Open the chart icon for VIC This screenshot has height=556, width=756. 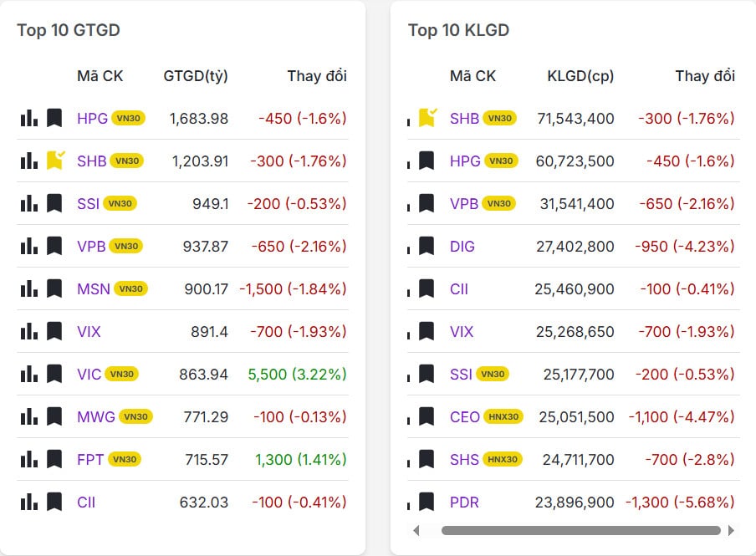coord(29,374)
